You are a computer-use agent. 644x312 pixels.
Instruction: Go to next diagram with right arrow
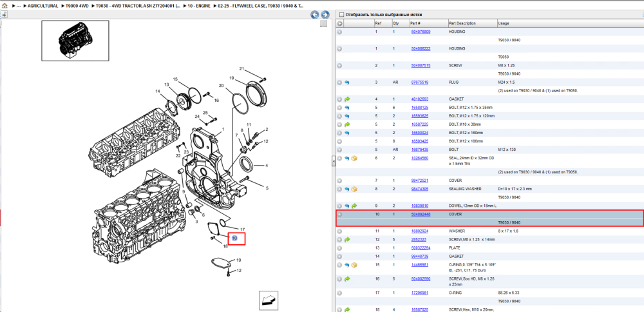click(x=325, y=15)
